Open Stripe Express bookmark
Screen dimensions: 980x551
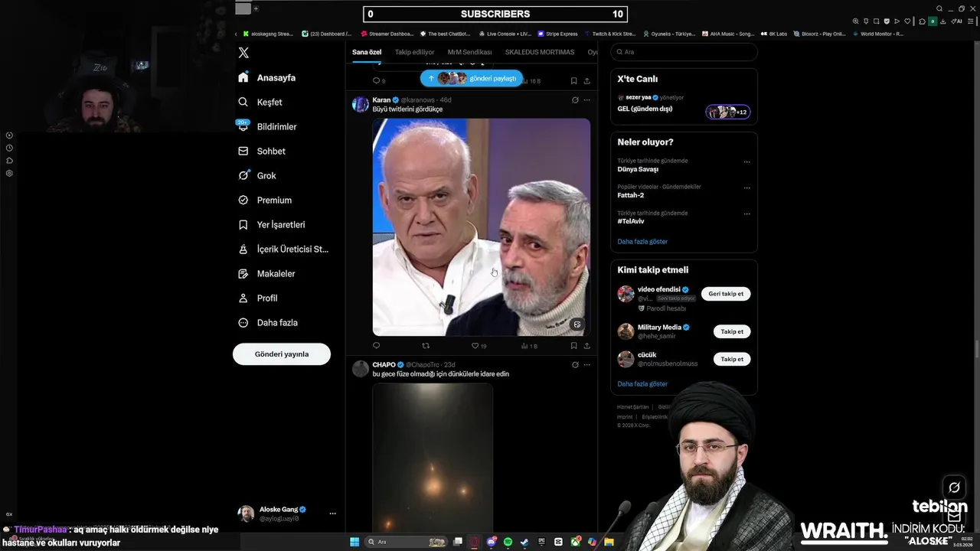[x=557, y=34]
